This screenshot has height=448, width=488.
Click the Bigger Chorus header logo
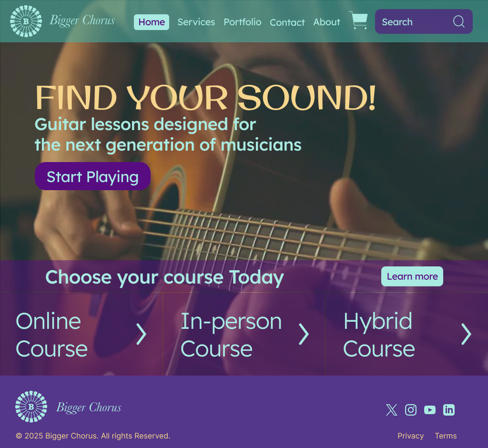coord(62,21)
